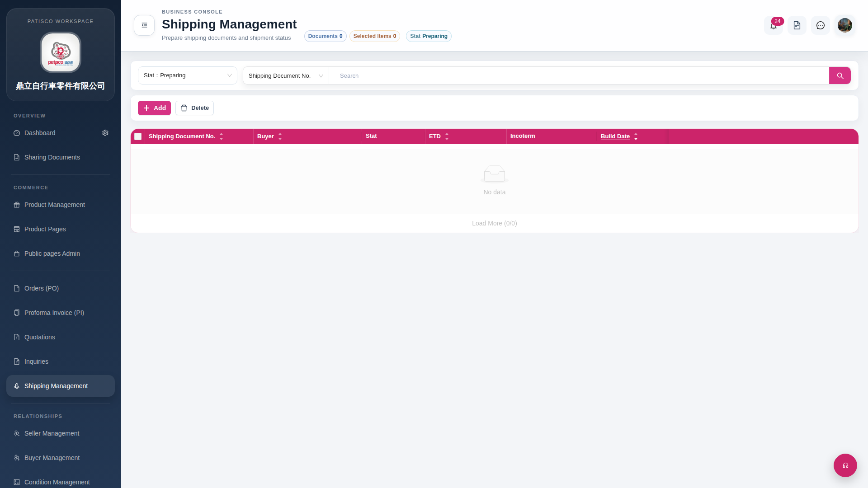Open the Shipping Document No. search field dropdown

[286, 75]
